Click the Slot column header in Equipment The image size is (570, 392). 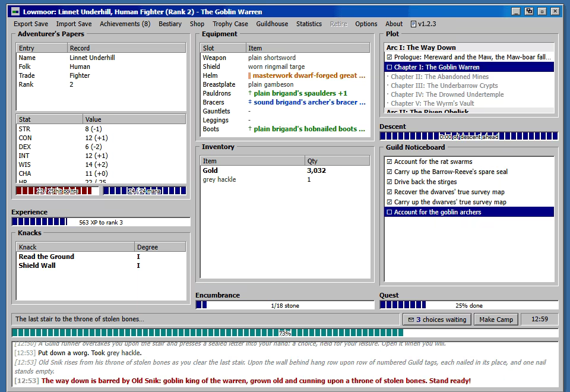point(223,48)
